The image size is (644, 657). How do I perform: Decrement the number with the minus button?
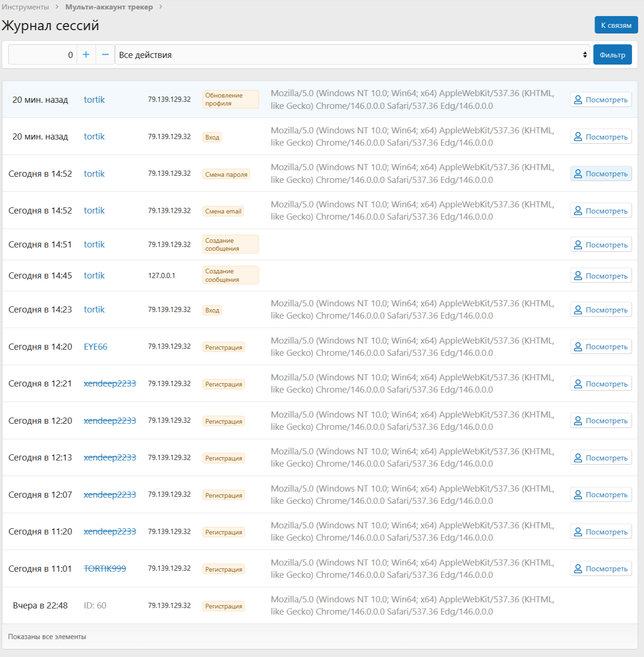tap(105, 55)
